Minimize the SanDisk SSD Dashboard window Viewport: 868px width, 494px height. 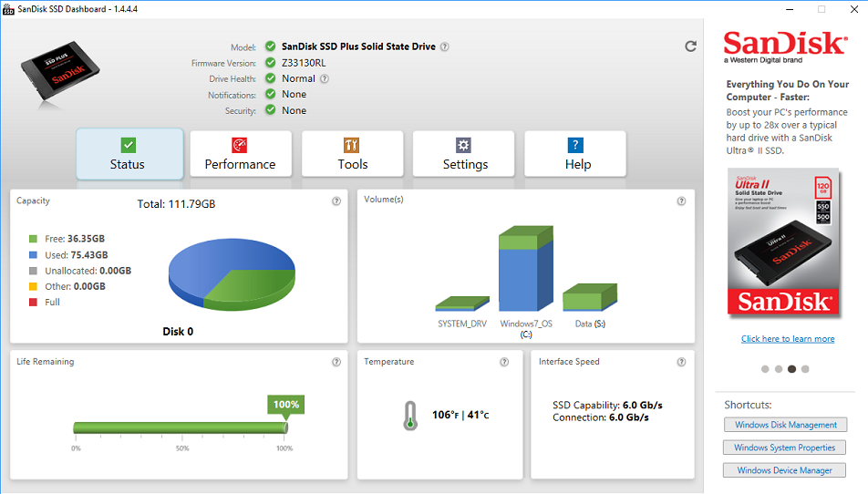pyautogui.click(x=790, y=9)
